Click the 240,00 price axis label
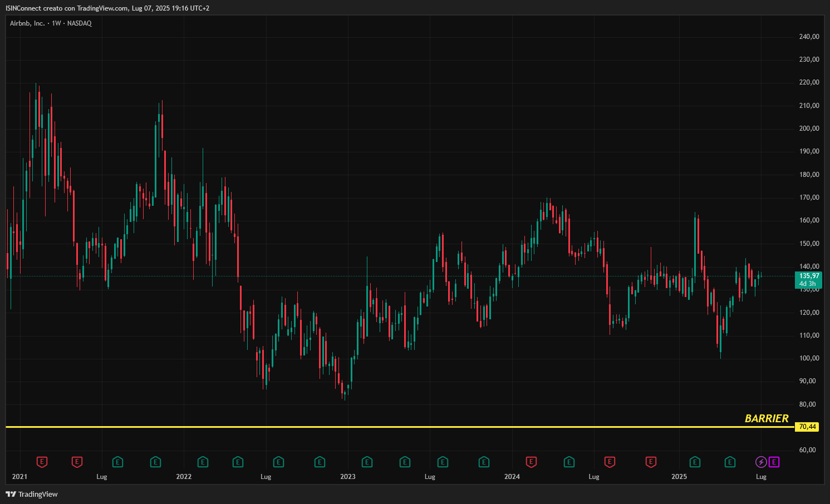 click(809, 37)
